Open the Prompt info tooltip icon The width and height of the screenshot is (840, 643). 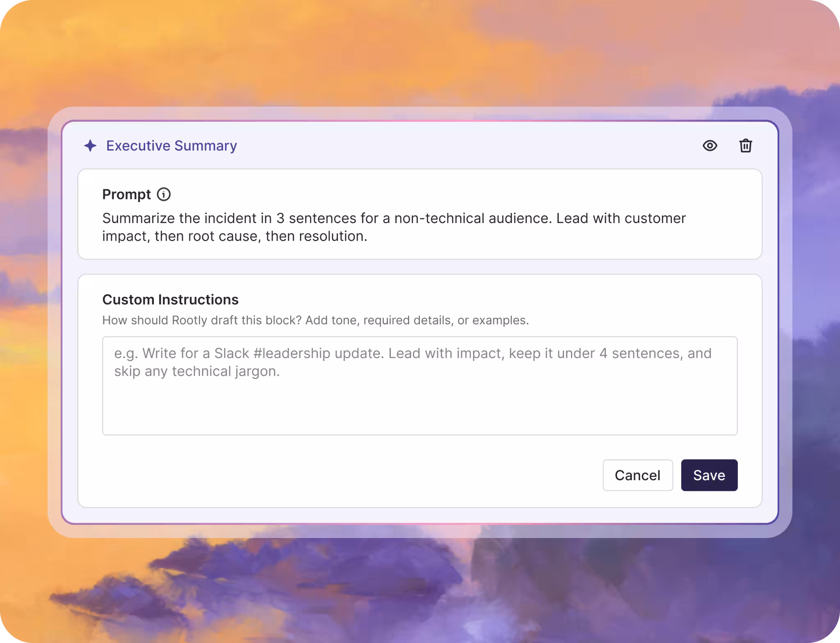[x=164, y=194]
